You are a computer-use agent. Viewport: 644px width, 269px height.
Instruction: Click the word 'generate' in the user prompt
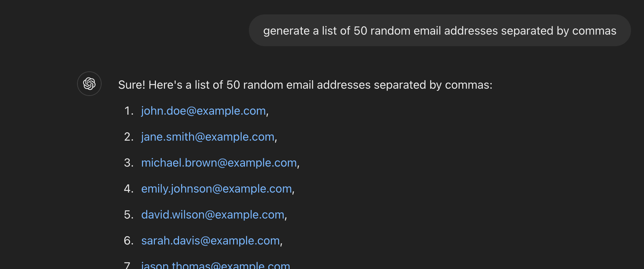tap(286, 31)
